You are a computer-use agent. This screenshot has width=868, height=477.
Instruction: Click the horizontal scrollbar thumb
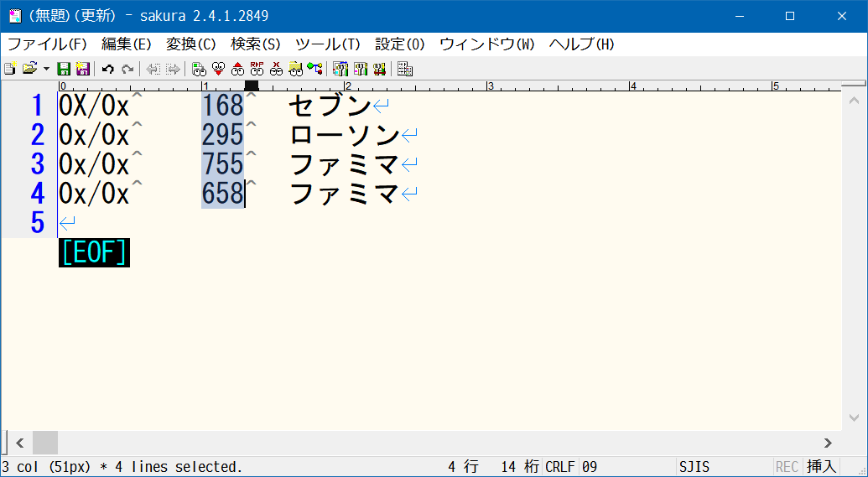tap(44, 443)
